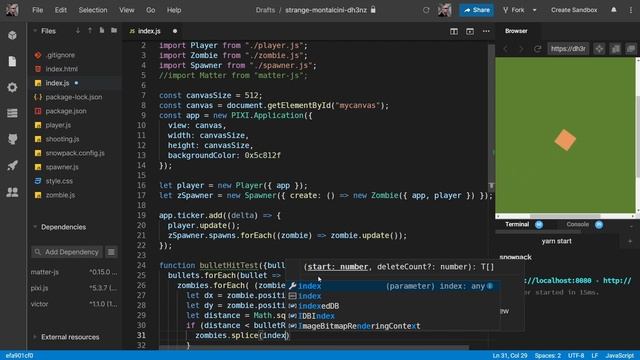Click the browser forward arrow
Screen dimensions: 640x360
coord(521,49)
